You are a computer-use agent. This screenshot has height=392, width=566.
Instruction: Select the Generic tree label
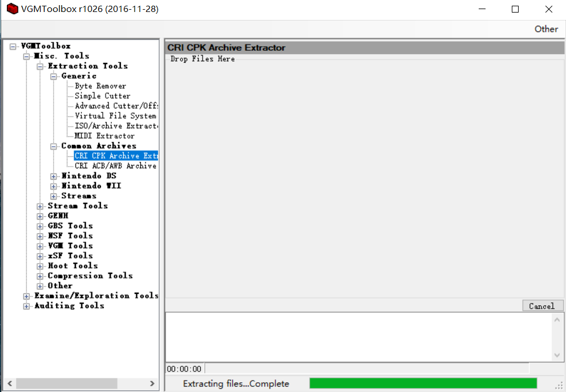click(x=79, y=76)
